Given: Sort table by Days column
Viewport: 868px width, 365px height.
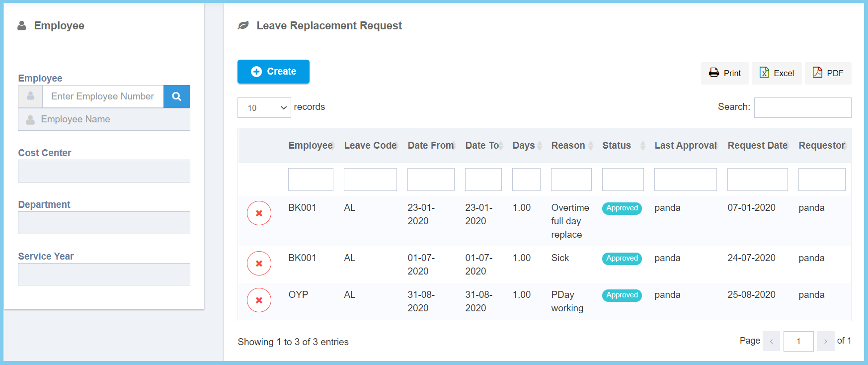Looking at the screenshot, I should [x=527, y=146].
